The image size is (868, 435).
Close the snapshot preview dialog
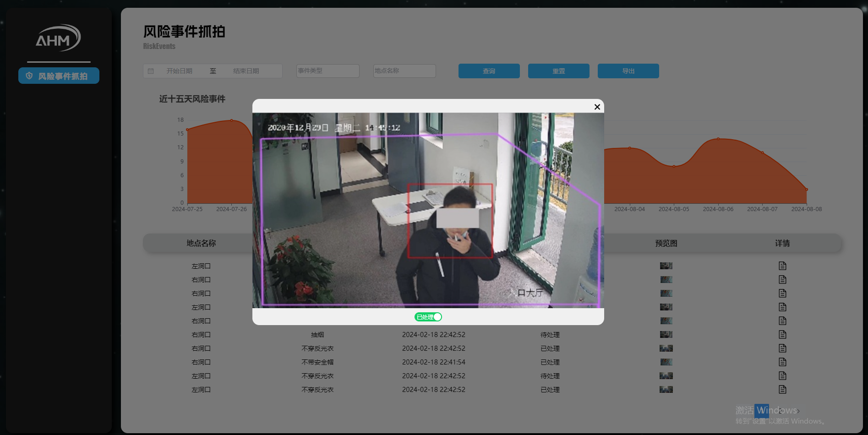click(597, 107)
